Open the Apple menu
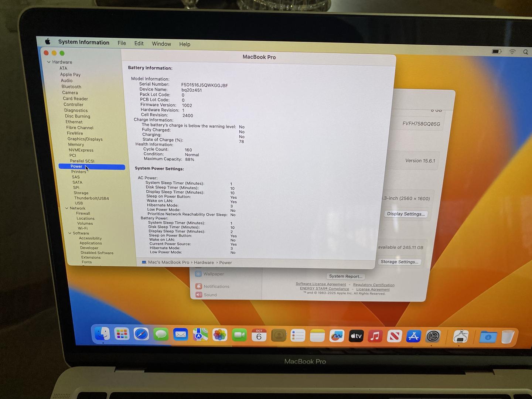The height and width of the screenshot is (399, 532). [x=48, y=41]
